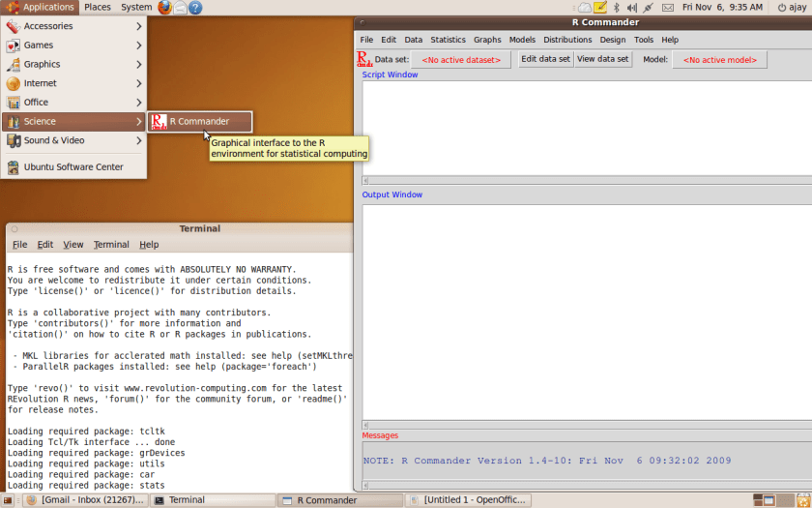
Task: Switch to Terminal from taskbar
Action: tap(213, 500)
